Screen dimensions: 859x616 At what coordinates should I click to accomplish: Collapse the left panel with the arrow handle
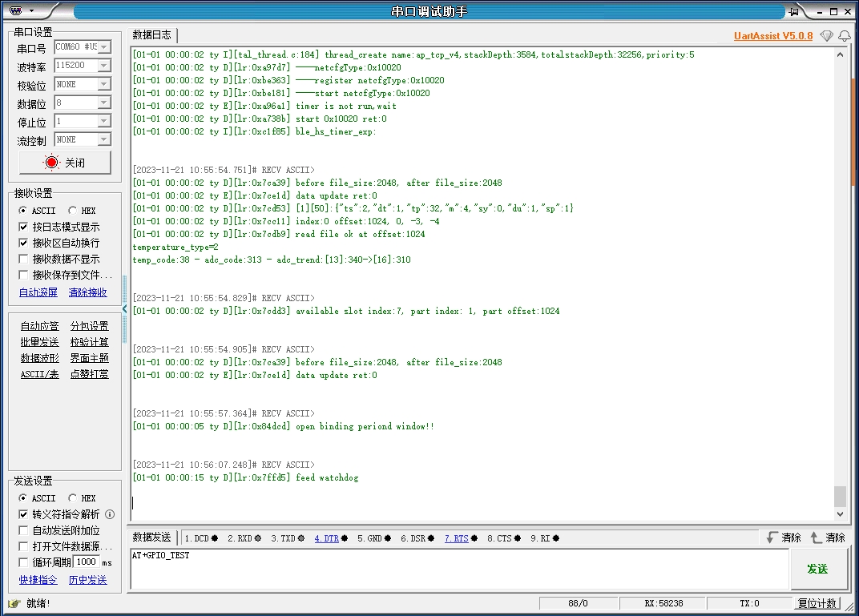(124, 309)
